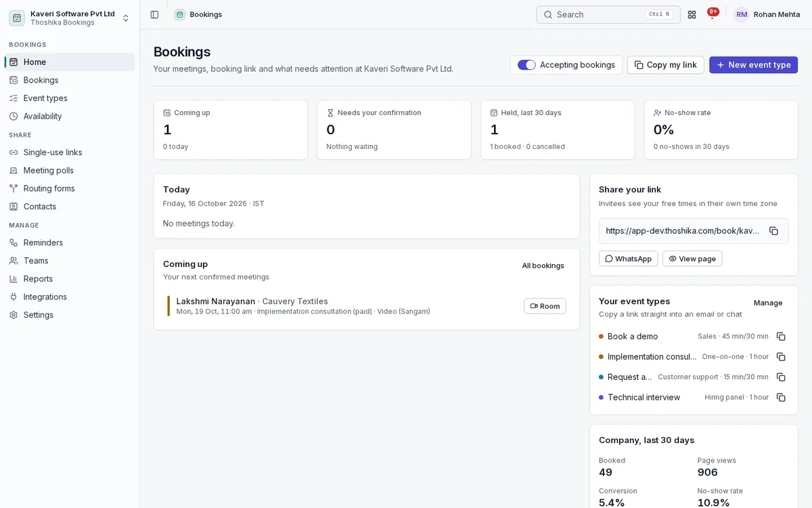Open Reminders in sidebar

pos(70,242)
